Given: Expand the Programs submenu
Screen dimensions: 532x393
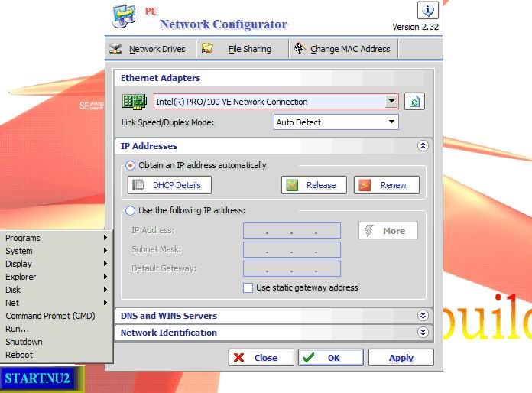Looking at the screenshot, I should pos(57,238).
